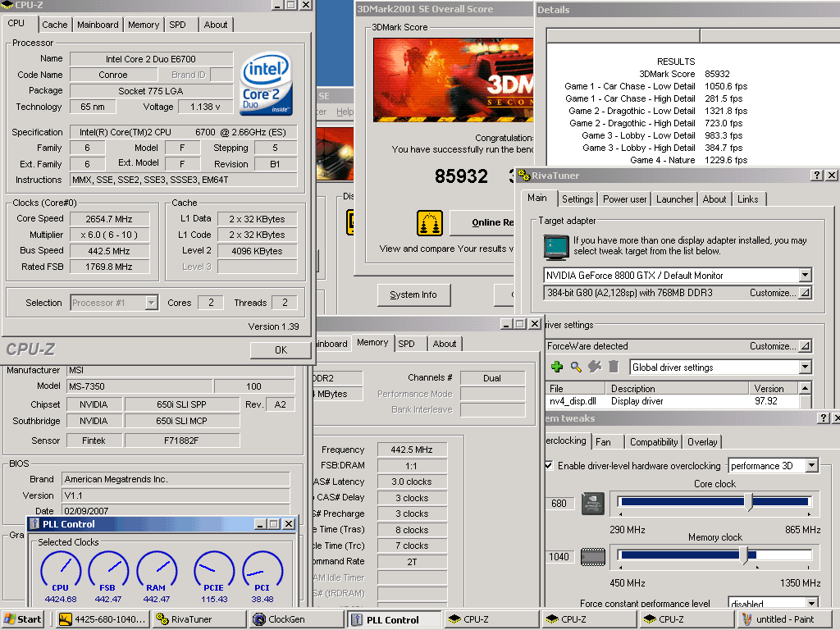Click the large 85932 score in 3DMark
Image resolution: width=840 pixels, height=630 pixels.
click(461, 176)
